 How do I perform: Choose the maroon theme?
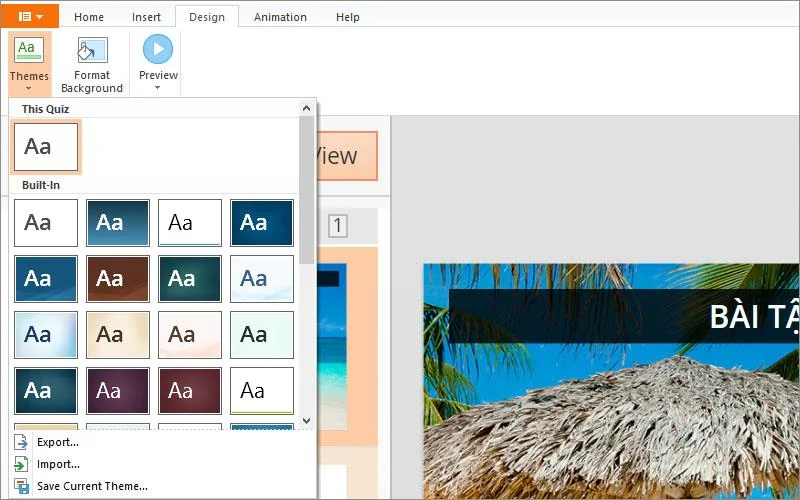(x=190, y=391)
